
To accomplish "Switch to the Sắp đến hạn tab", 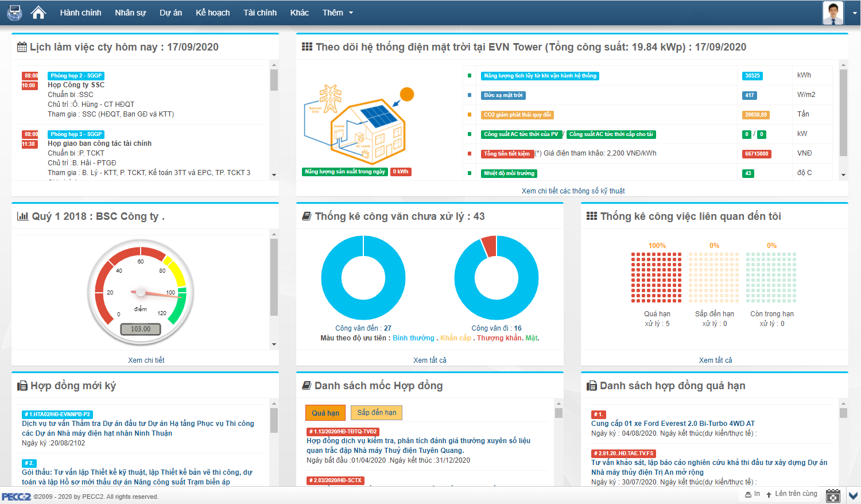I will click(377, 413).
